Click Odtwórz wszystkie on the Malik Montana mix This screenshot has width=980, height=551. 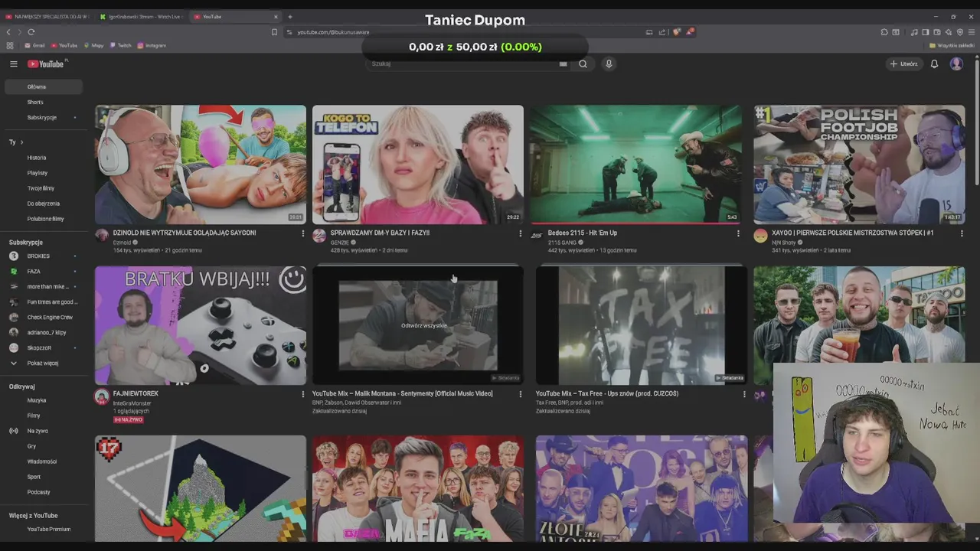[424, 326]
